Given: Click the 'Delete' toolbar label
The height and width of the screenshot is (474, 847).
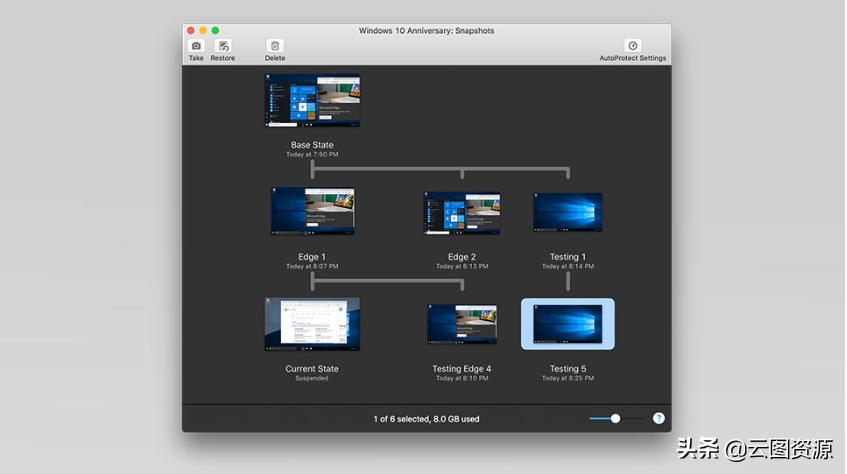Looking at the screenshot, I should (x=275, y=58).
